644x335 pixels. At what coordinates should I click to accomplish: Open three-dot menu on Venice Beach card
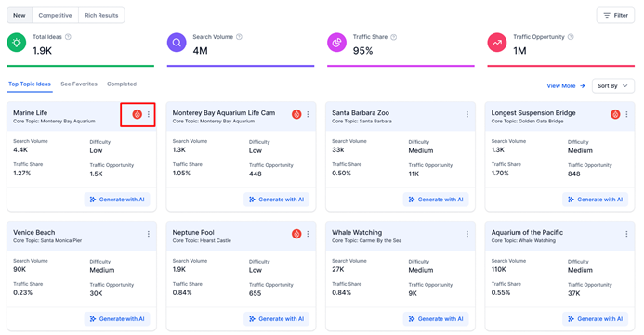(149, 234)
